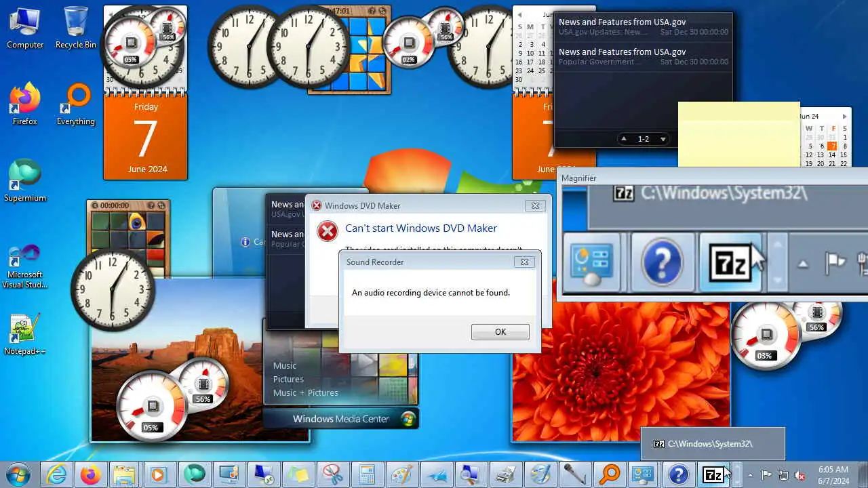Launch Internet Explorer from the taskbar
Viewport: 868px width, 488px height.
pyautogui.click(x=56, y=474)
